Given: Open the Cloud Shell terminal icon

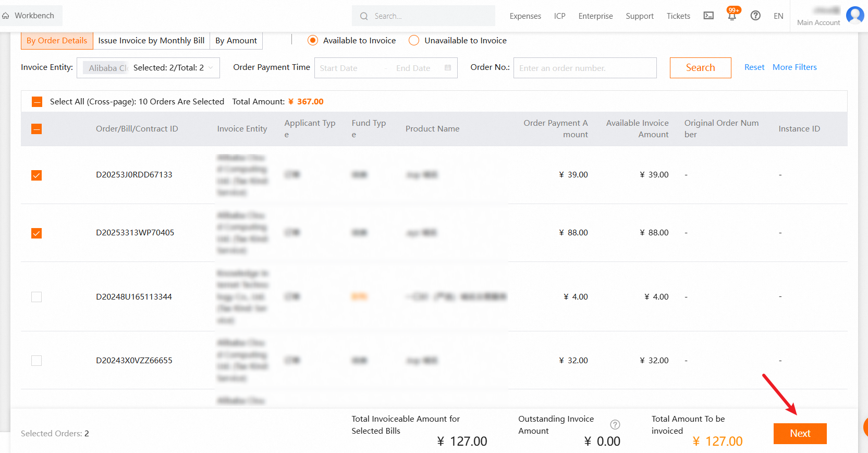Looking at the screenshot, I should [x=708, y=16].
